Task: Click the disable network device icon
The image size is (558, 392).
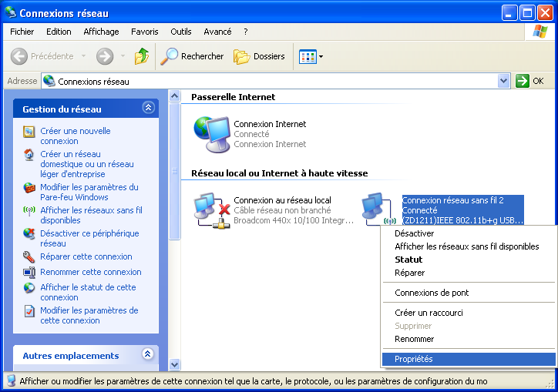Action: (x=29, y=233)
